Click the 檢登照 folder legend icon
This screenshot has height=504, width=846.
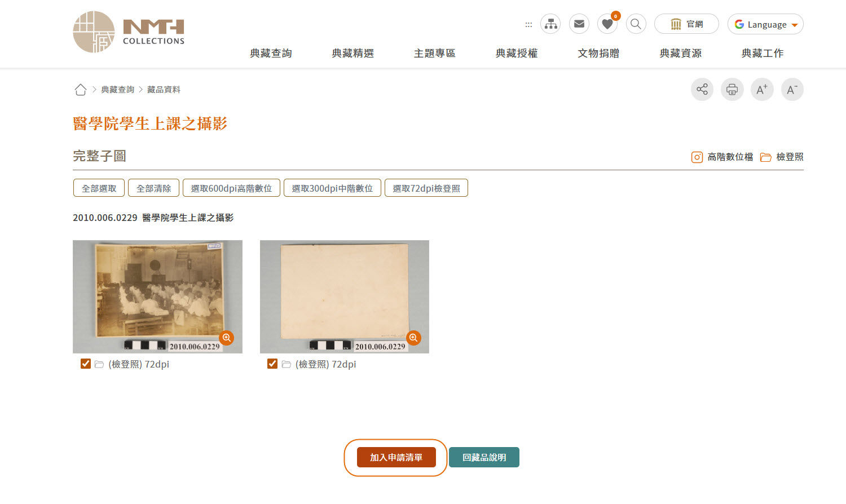(765, 157)
